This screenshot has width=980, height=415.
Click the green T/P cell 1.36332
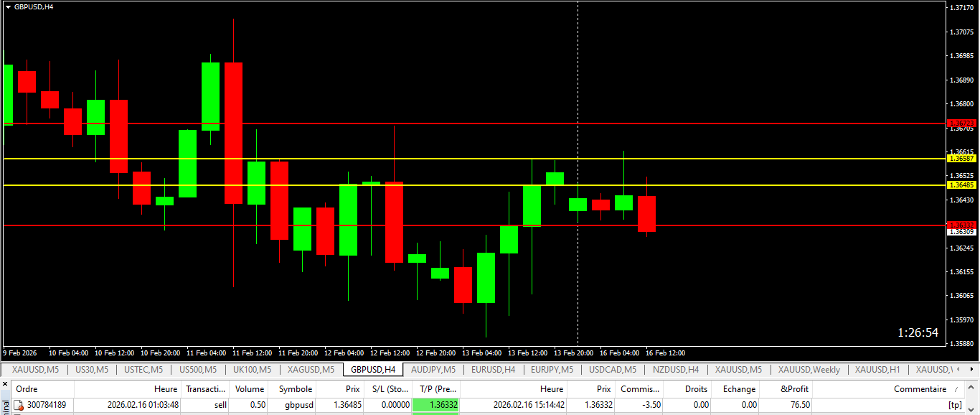[x=436, y=405]
